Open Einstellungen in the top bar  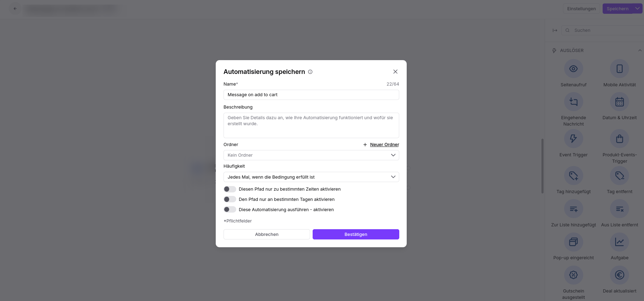click(581, 8)
